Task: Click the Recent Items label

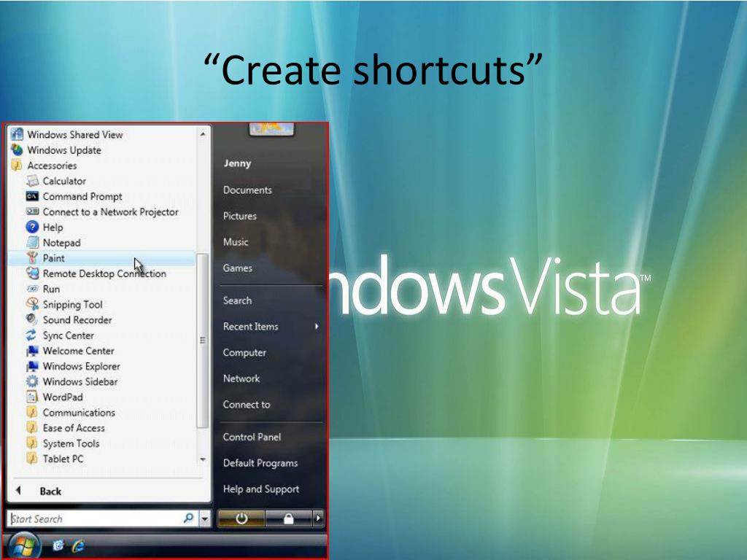Action: [x=251, y=327]
